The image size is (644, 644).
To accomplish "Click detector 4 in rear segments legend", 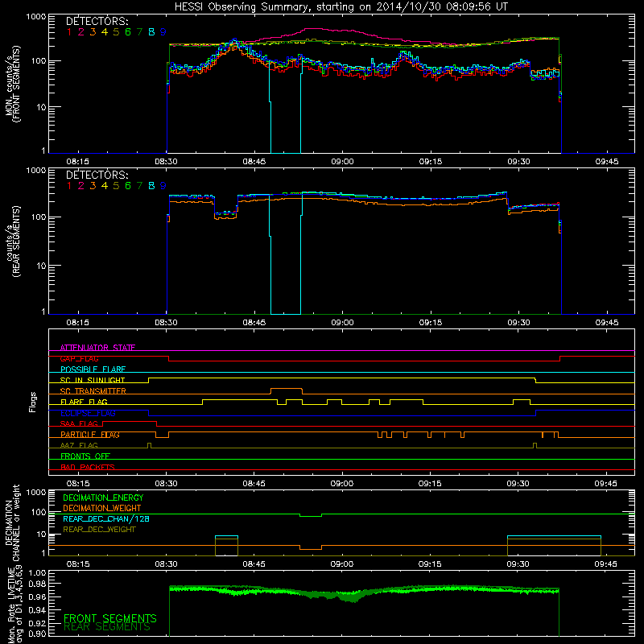I will click(x=105, y=186).
